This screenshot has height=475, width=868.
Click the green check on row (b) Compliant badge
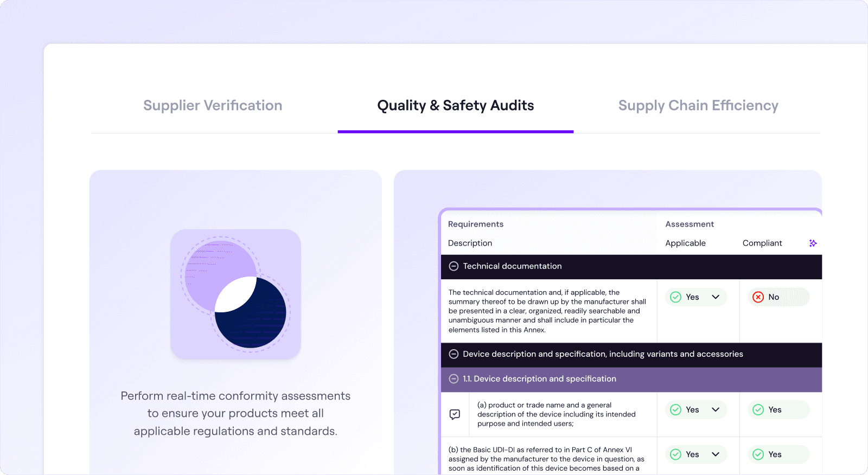758,454
